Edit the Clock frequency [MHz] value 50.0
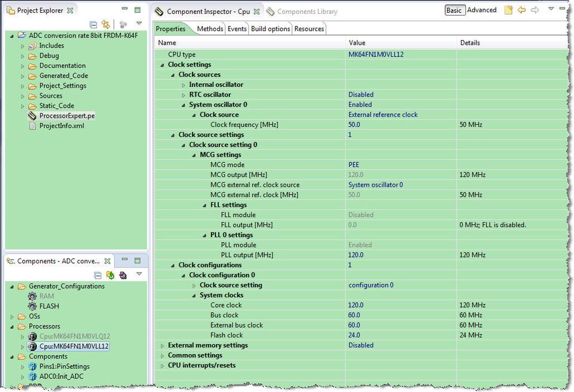This screenshot has width=574, height=392. tap(355, 125)
